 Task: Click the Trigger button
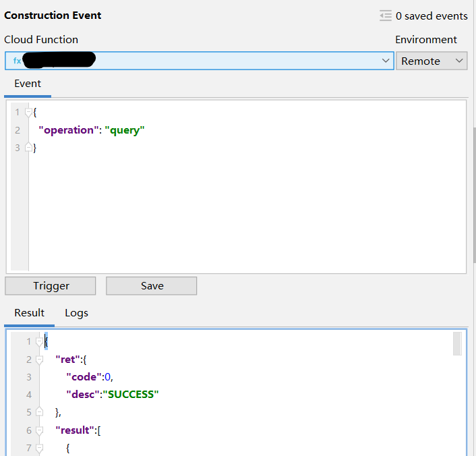(x=51, y=286)
